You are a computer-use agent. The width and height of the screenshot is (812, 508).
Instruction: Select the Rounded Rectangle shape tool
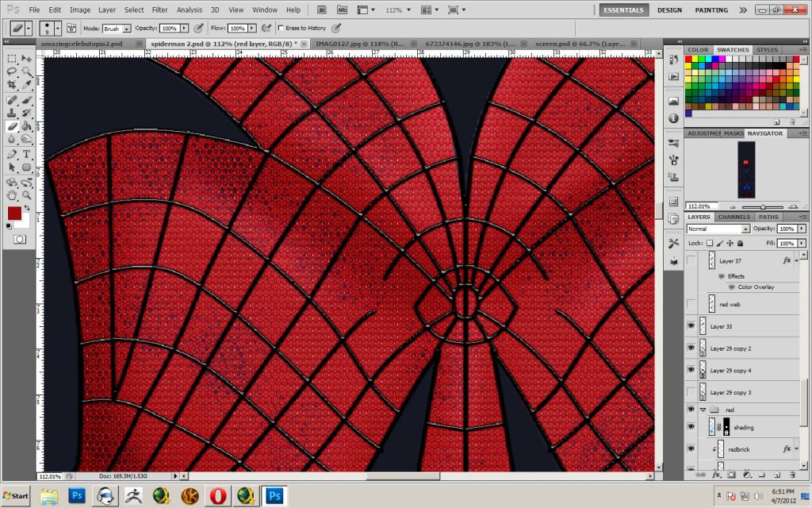(x=26, y=167)
